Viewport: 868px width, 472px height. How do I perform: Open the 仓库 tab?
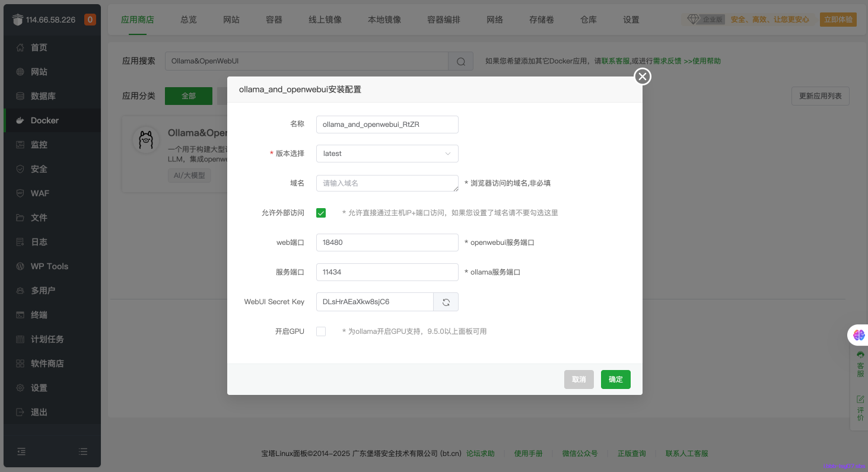(x=589, y=20)
